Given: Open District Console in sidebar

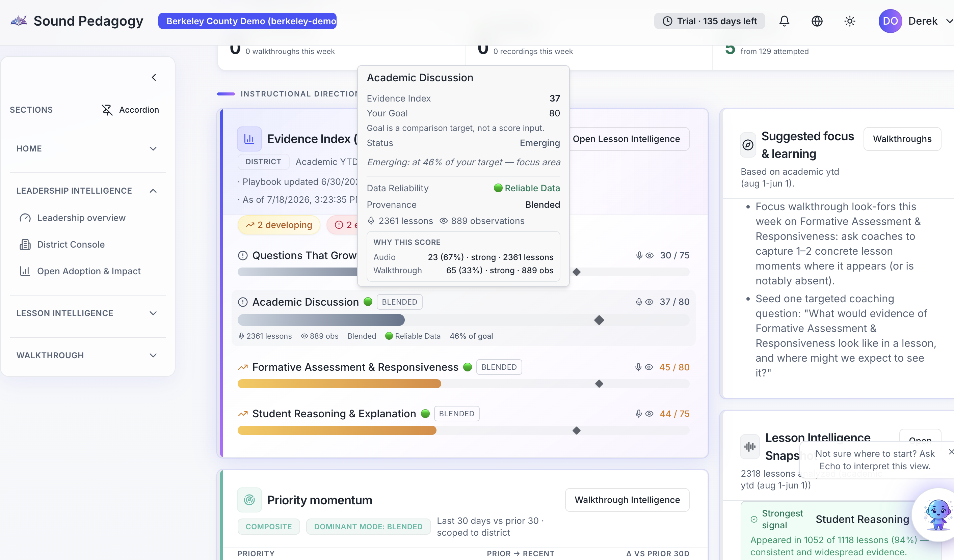Looking at the screenshot, I should (71, 245).
